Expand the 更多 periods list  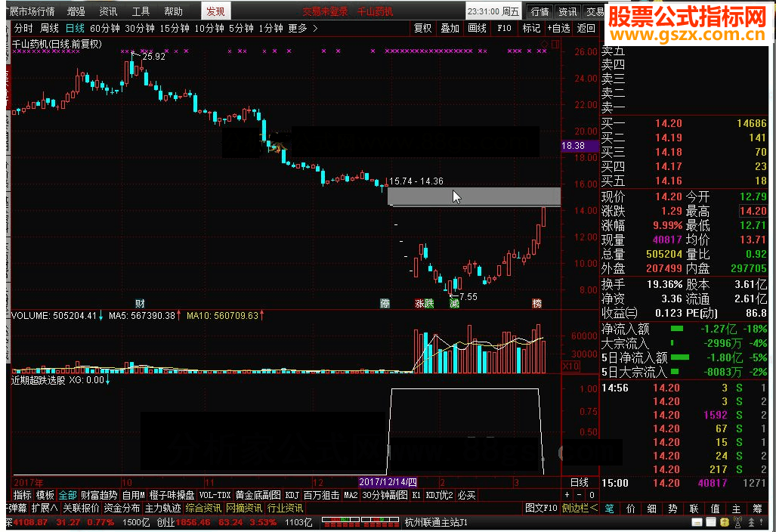coord(302,28)
